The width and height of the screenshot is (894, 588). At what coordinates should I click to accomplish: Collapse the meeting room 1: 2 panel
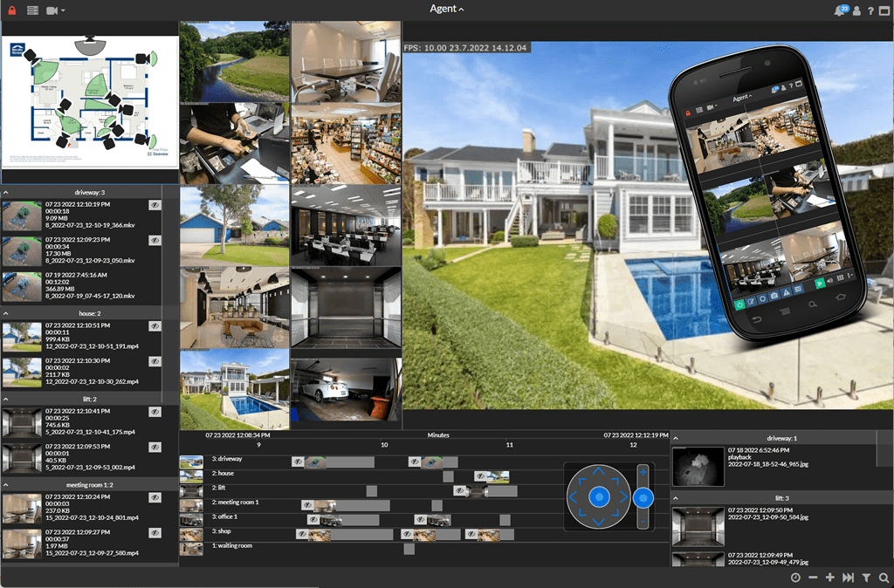click(x=7, y=485)
